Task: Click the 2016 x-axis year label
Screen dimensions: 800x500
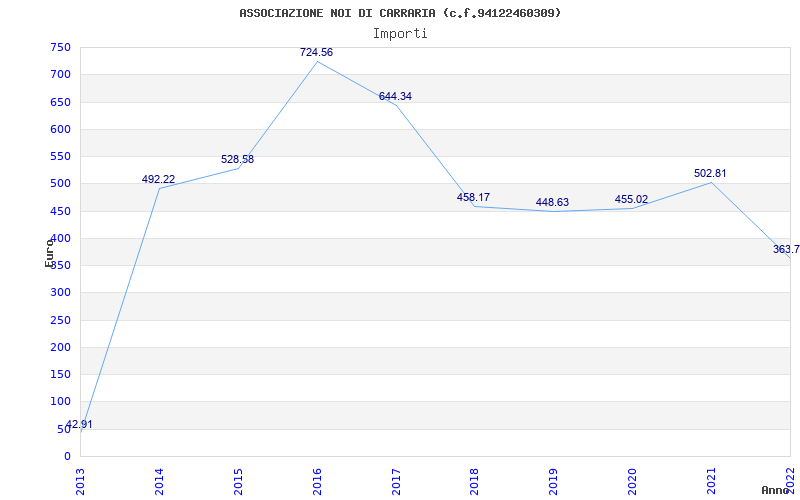Action: pyautogui.click(x=317, y=481)
